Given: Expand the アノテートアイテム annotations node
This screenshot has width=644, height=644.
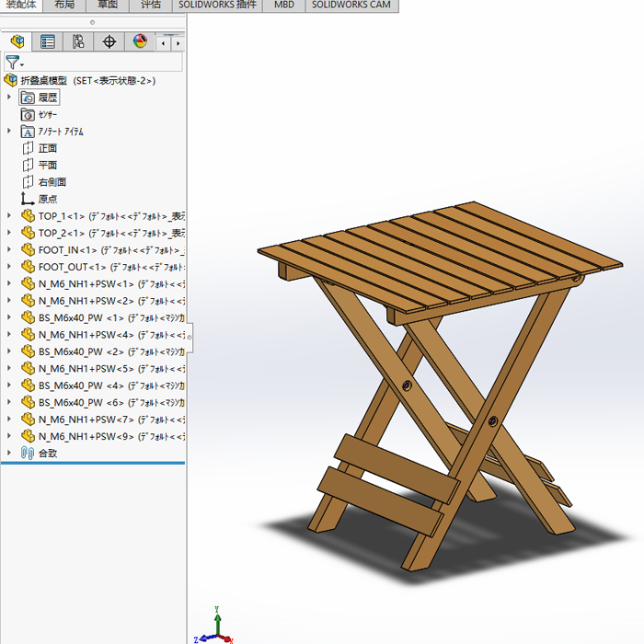Looking at the screenshot, I should [x=9, y=131].
